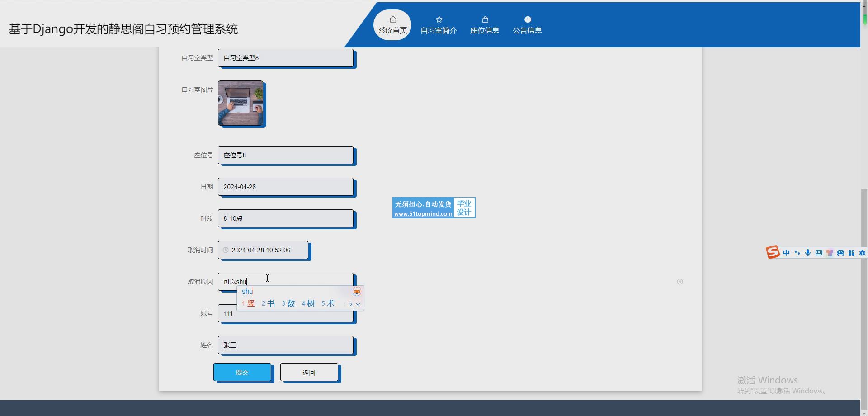Expand candidate list with down chevron
Viewport: 868px width, 416px height.
pyautogui.click(x=358, y=304)
